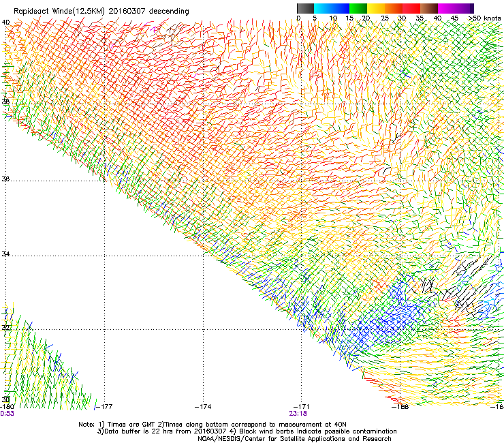This screenshot has width=504, height=443.
Task: Click the legend scale label '25'
Action: pyautogui.click(x=385, y=18)
